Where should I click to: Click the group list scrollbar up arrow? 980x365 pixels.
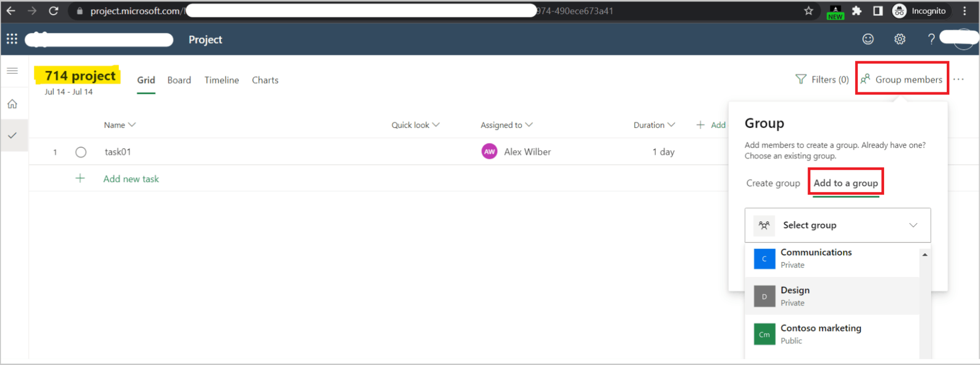(925, 255)
